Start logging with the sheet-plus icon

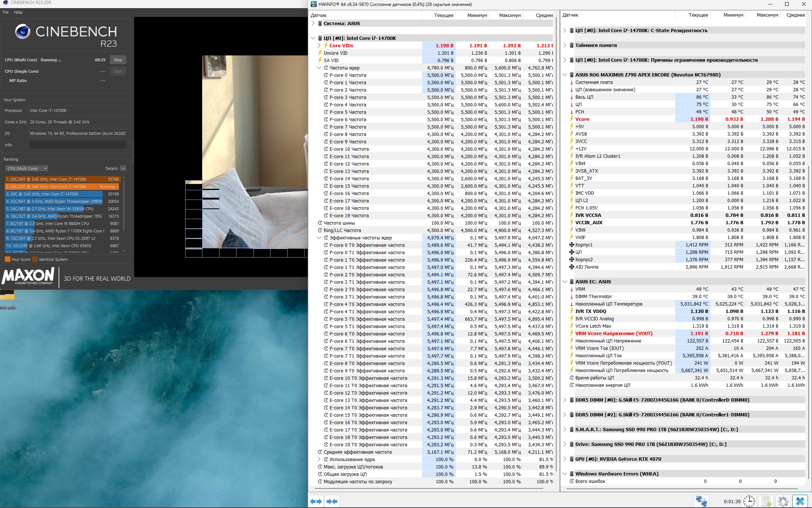767,501
